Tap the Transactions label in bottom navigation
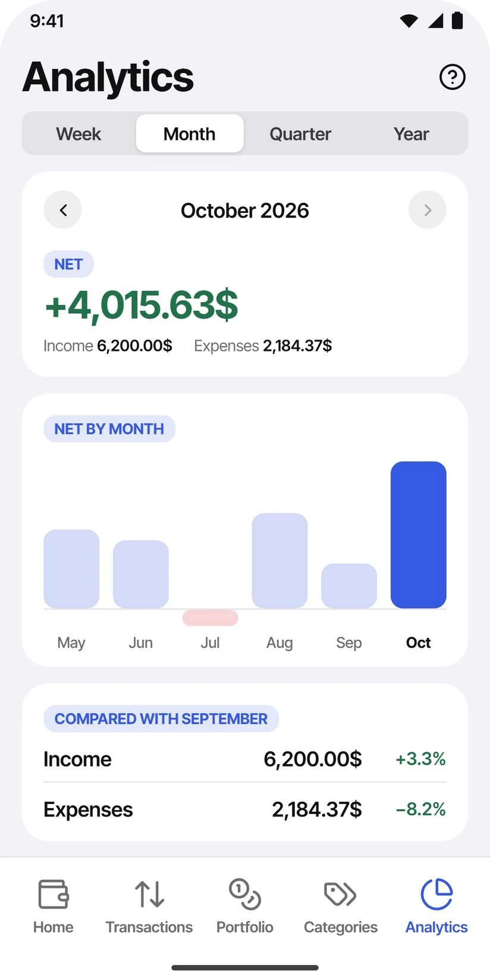The image size is (490, 980). 149,927
